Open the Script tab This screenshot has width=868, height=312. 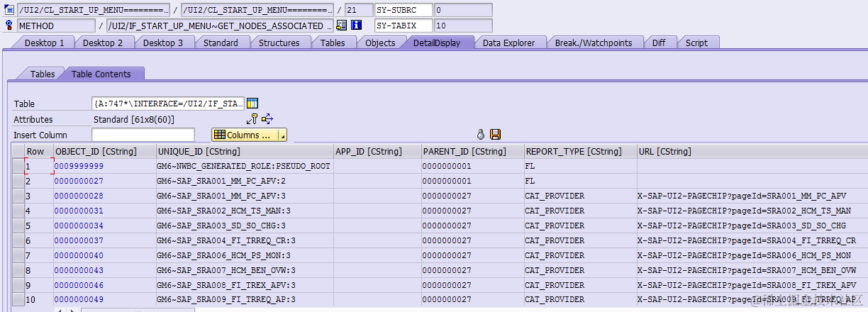pos(696,43)
